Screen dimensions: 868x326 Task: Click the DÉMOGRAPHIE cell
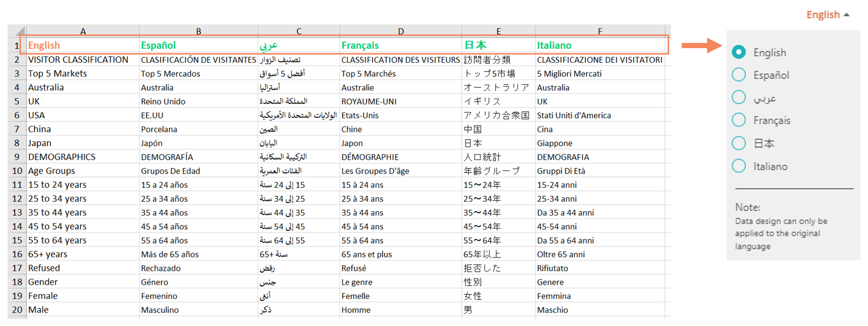point(401,157)
